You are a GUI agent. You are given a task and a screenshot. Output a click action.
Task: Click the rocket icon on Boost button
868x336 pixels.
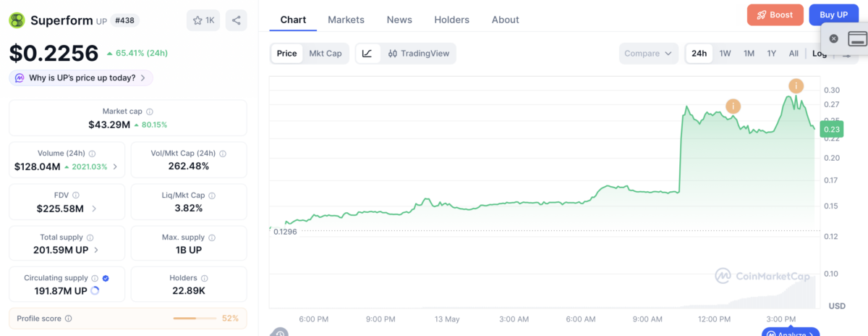(762, 14)
